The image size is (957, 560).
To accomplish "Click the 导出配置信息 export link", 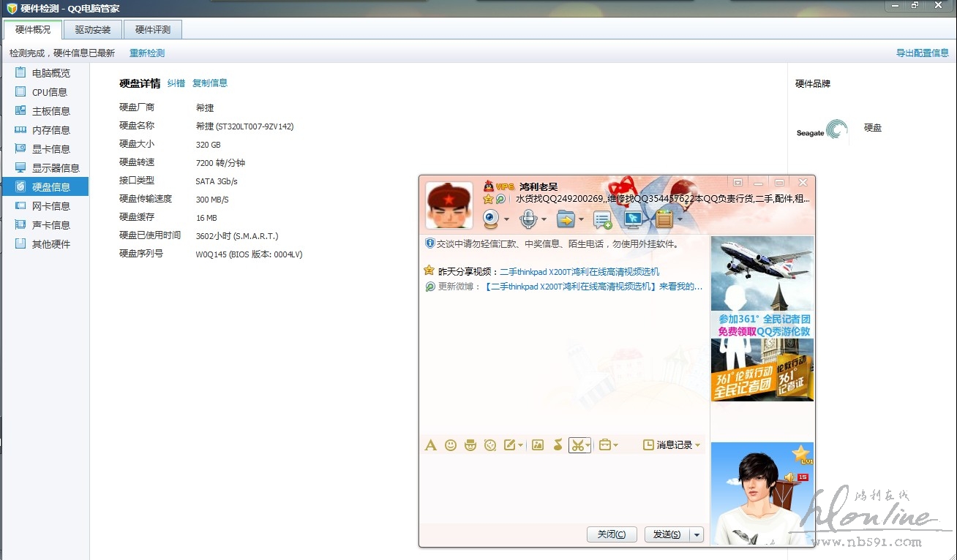I will point(923,53).
